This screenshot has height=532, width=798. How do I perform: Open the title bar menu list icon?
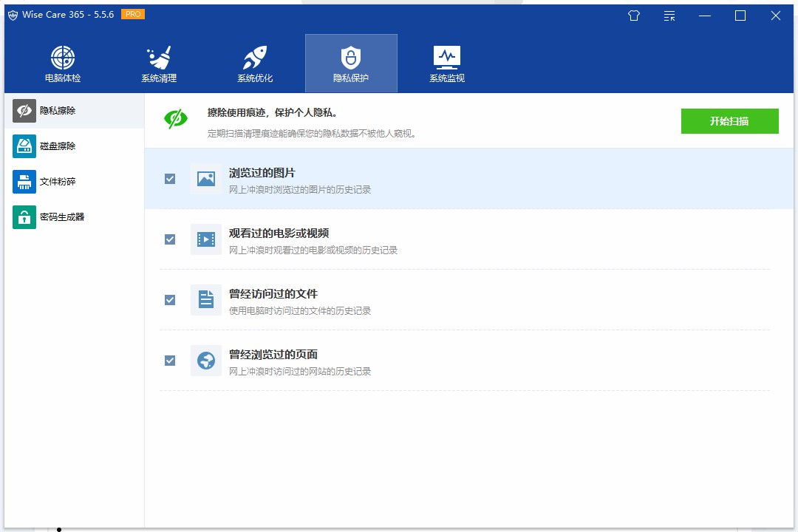pyautogui.click(x=669, y=16)
